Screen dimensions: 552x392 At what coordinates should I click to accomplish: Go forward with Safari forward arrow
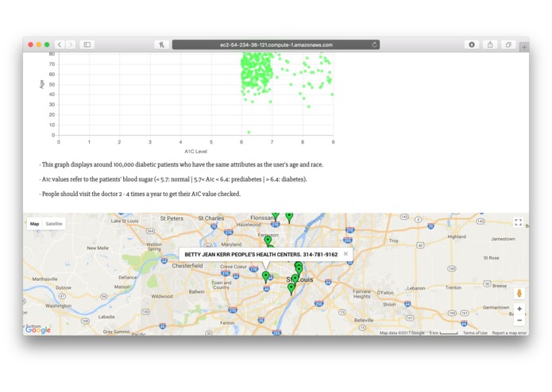tap(71, 44)
